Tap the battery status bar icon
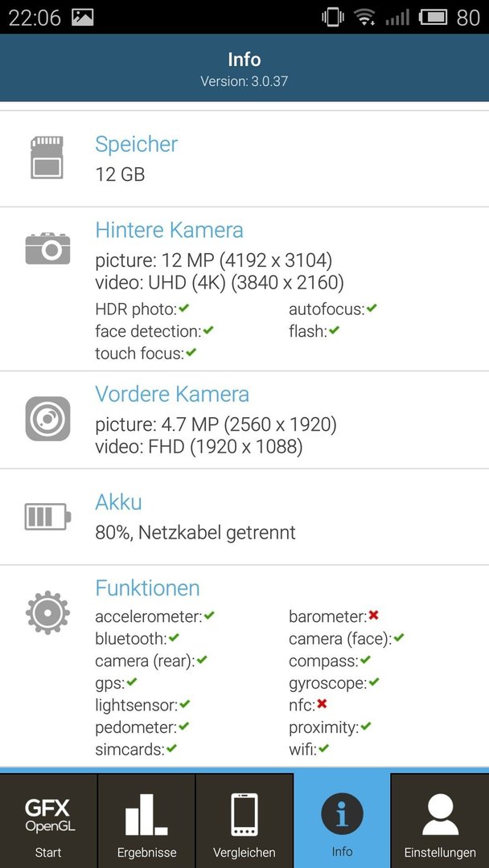This screenshot has width=489, height=868. 433,18
